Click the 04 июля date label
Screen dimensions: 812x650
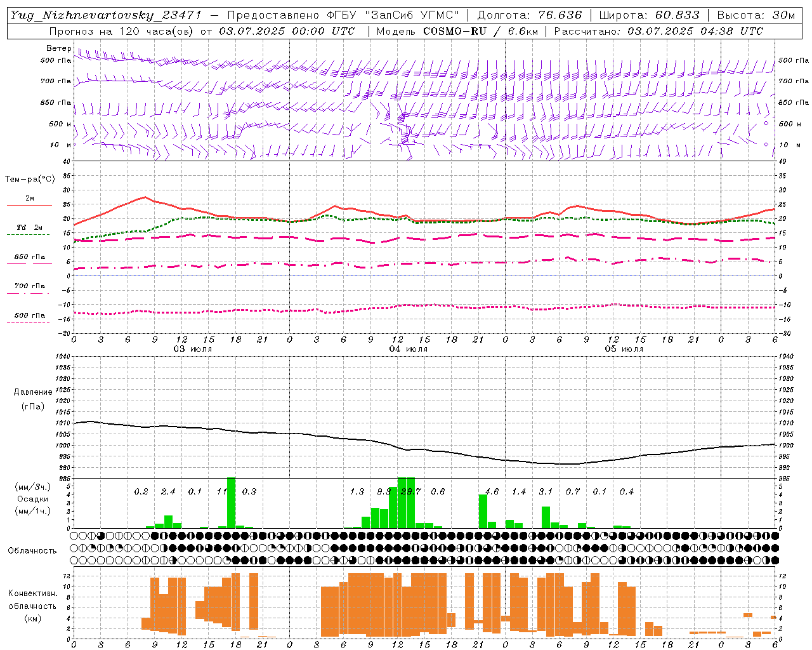[409, 348]
